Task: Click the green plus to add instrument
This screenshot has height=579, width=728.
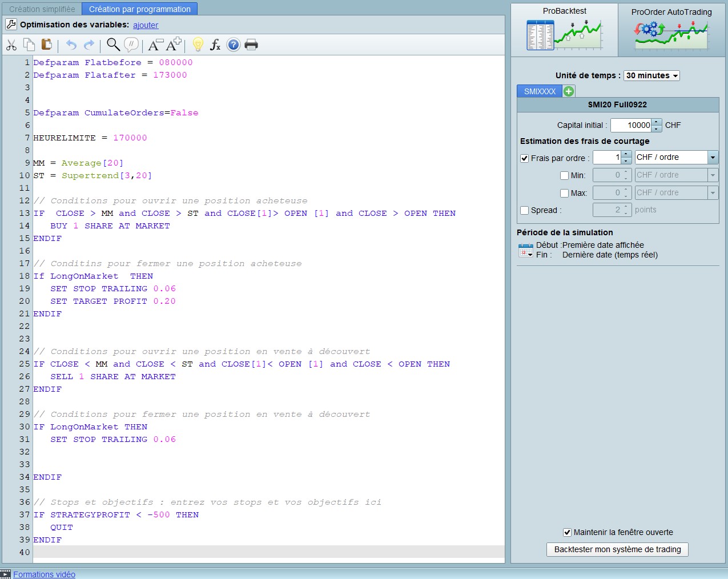Action: click(569, 91)
